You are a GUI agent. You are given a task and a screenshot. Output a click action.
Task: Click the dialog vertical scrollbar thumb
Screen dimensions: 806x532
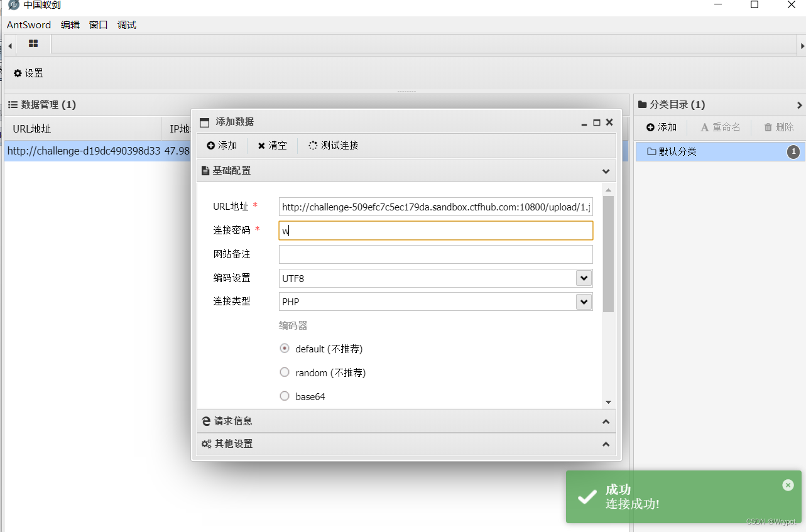608,254
